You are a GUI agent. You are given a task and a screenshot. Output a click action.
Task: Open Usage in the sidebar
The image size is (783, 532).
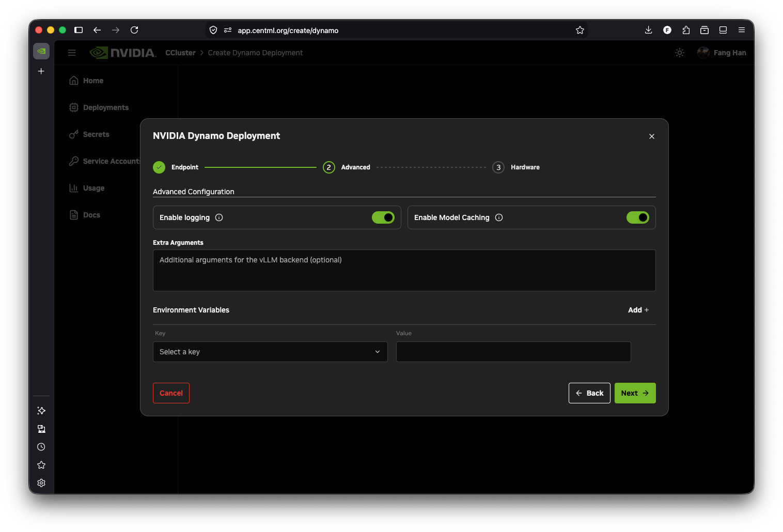pyautogui.click(x=87, y=188)
